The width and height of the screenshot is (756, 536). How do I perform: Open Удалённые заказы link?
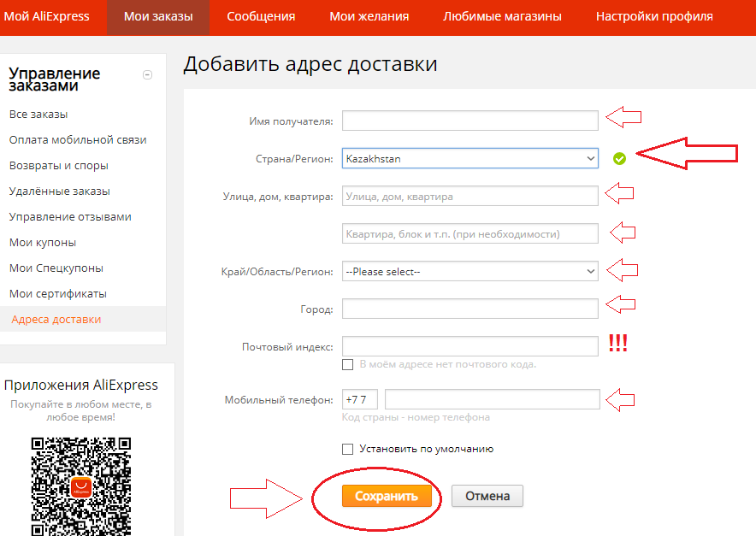click(59, 191)
